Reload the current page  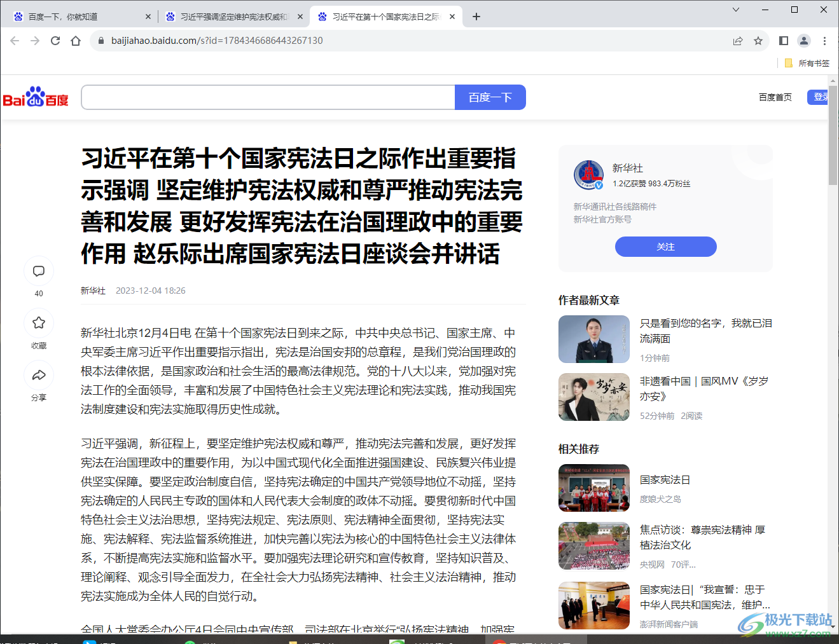coord(55,41)
